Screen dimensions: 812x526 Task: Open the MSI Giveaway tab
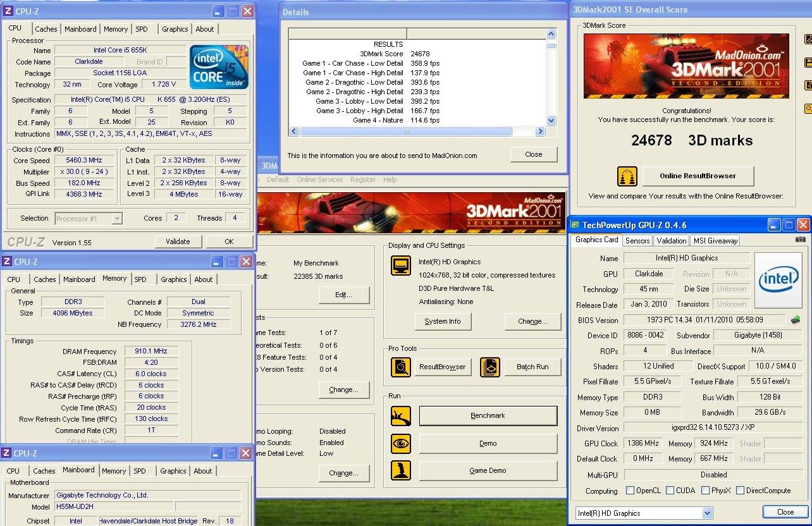pos(715,241)
